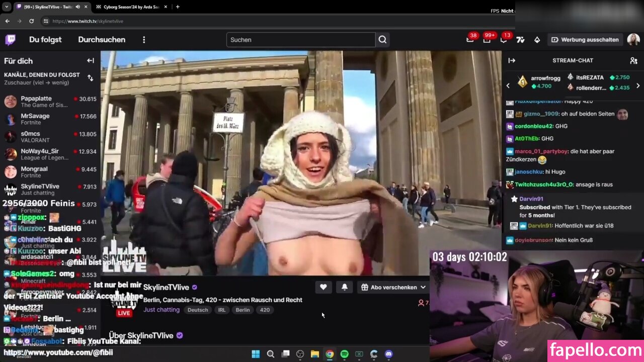Collapse the Für dich sidebar
This screenshot has width=644, height=362.
(91, 61)
